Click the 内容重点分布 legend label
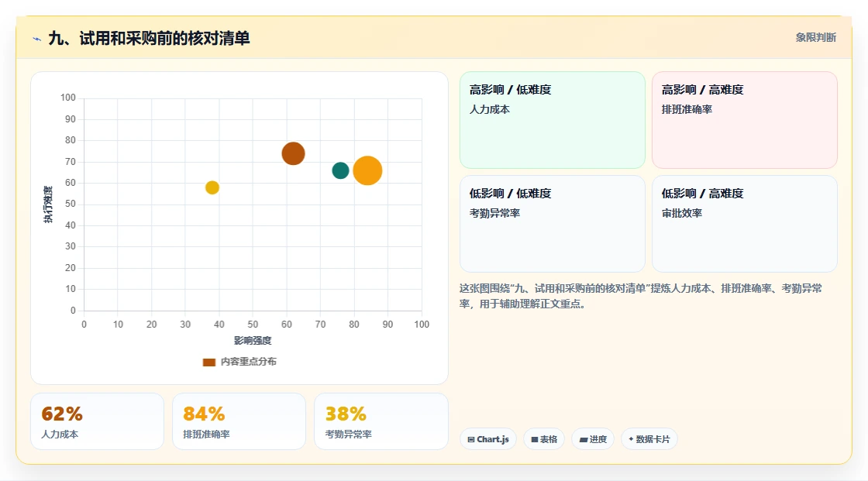868x481 pixels. [248, 362]
